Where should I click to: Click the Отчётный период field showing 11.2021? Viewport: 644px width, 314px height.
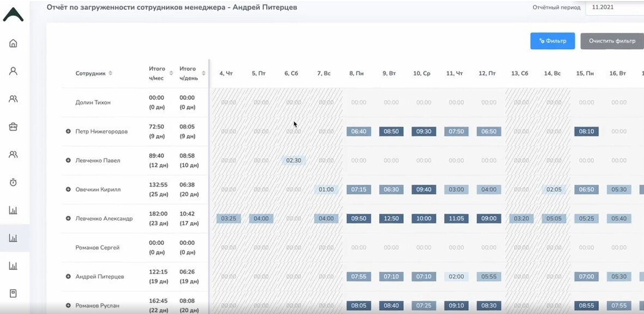(x=614, y=8)
